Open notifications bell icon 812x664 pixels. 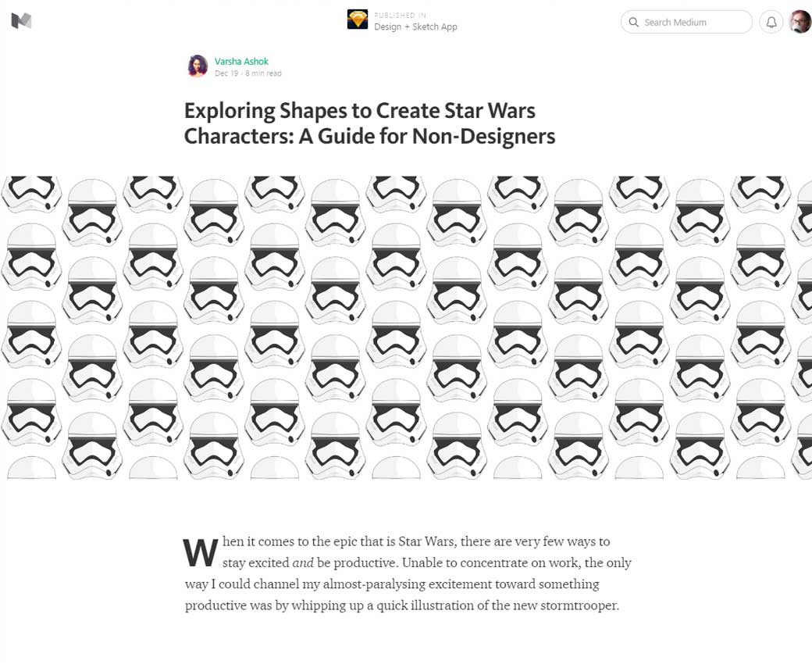pos(771,23)
